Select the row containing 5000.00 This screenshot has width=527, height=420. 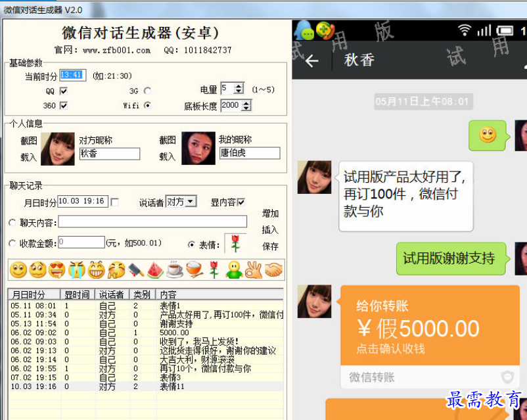click(x=146, y=333)
